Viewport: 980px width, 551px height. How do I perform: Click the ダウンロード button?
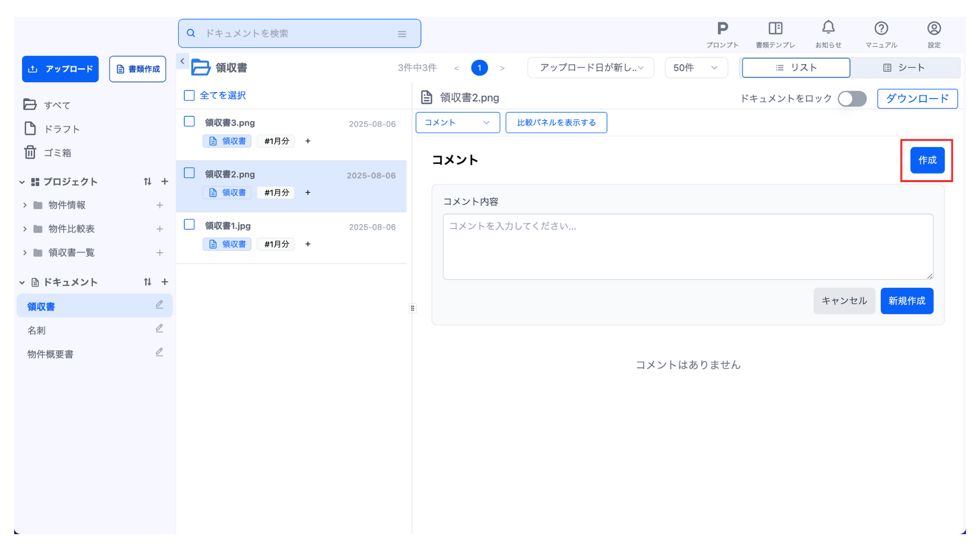point(917,98)
